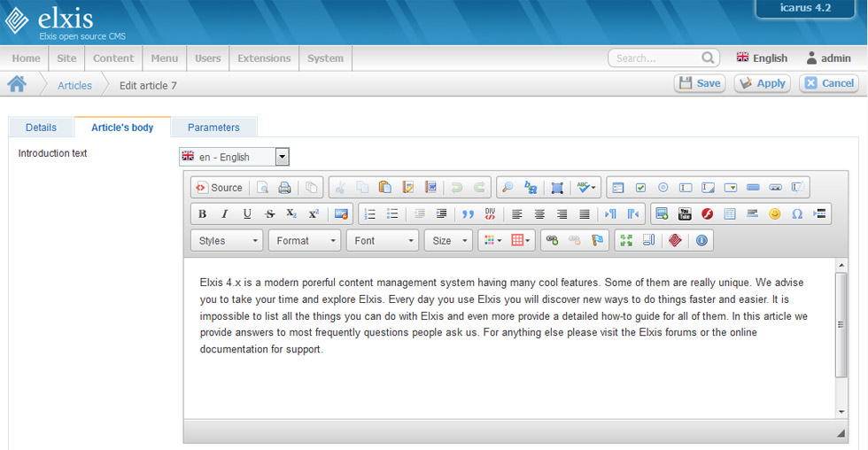
Task: Open the Size dropdown
Action: click(448, 241)
